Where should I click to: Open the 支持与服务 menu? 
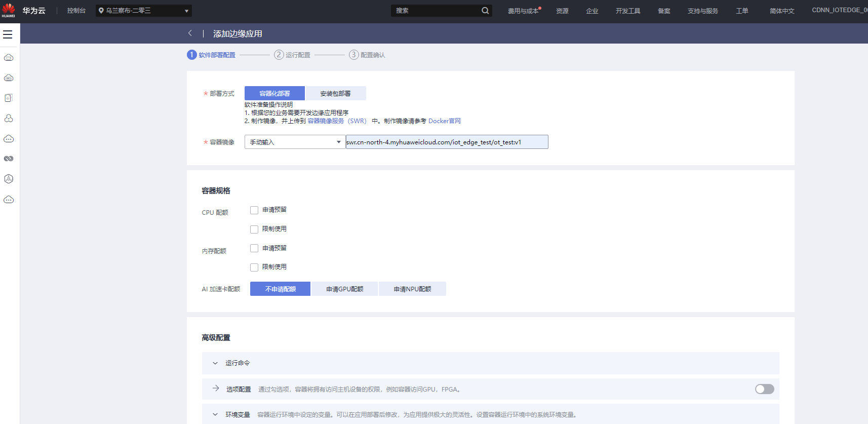[703, 11]
